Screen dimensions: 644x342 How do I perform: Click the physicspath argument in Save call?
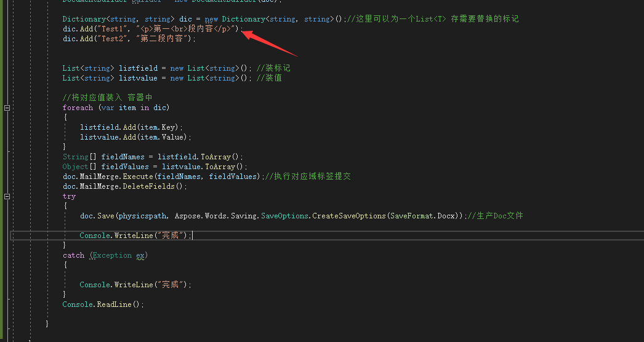pyautogui.click(x=142, y=216)
